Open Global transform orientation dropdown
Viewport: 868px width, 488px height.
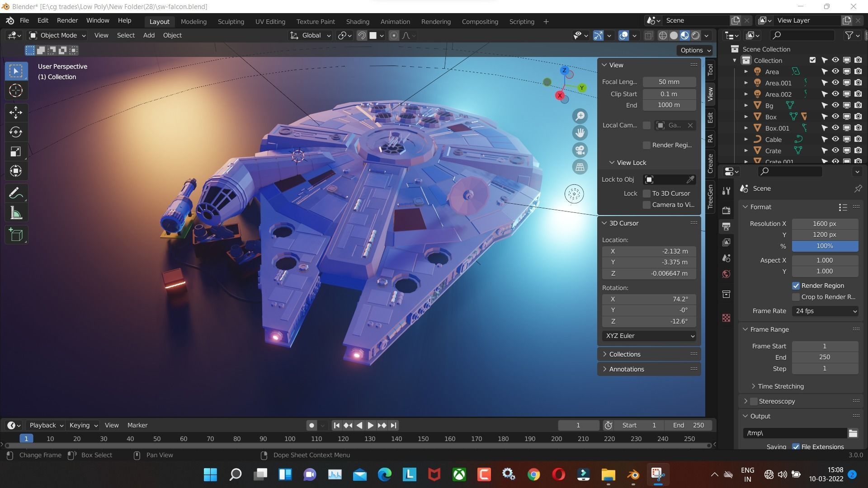click(x=311, y=35)
